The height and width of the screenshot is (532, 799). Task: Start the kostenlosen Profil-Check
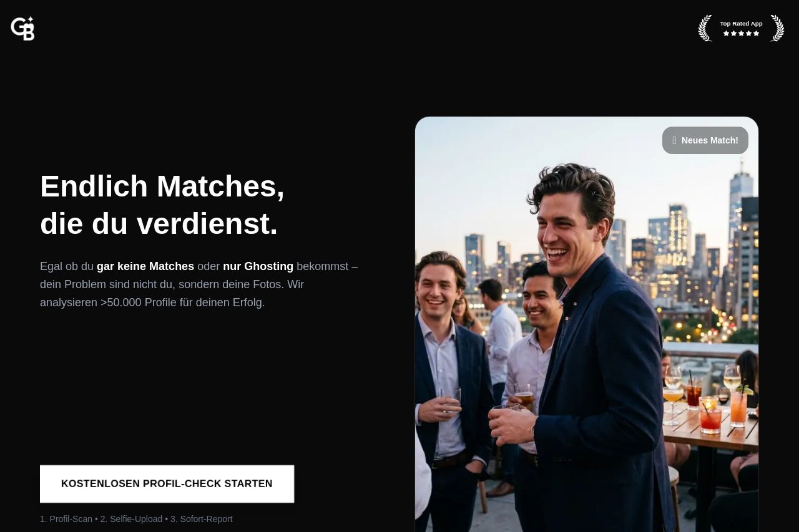point(167,484)
